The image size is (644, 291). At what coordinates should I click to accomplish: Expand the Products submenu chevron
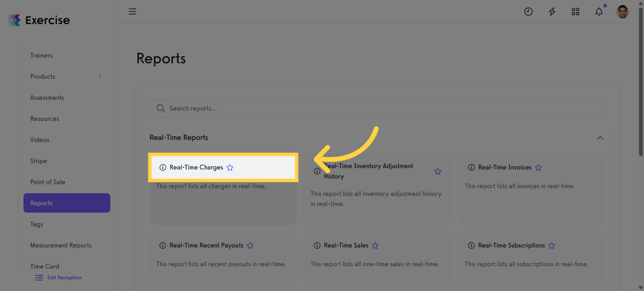pos(100,77)
